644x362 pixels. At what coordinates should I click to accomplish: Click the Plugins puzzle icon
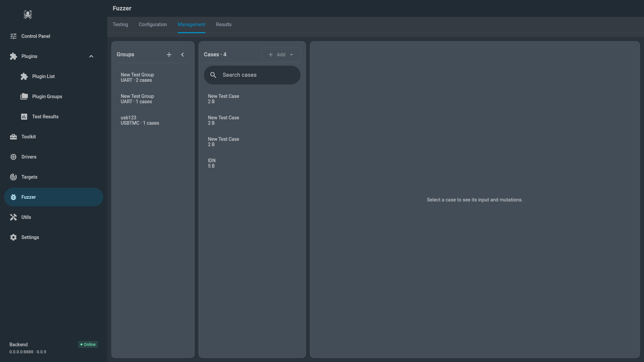(13, 56)
